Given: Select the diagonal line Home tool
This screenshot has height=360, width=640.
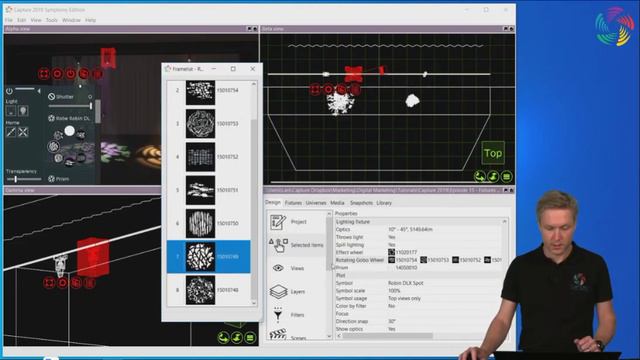Looking at the screenshot, I should pyautogui.click(x=11, y=132).
